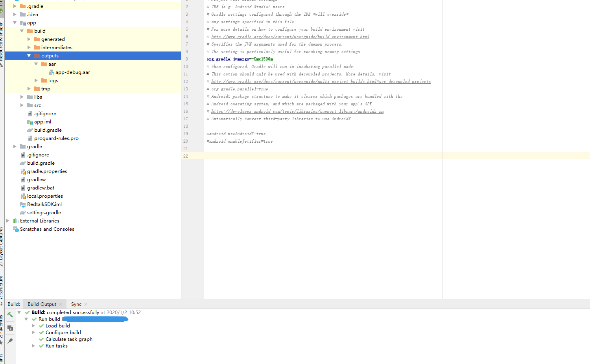Select the Build Output tab

pyautogui.click(x=41, y=304)
